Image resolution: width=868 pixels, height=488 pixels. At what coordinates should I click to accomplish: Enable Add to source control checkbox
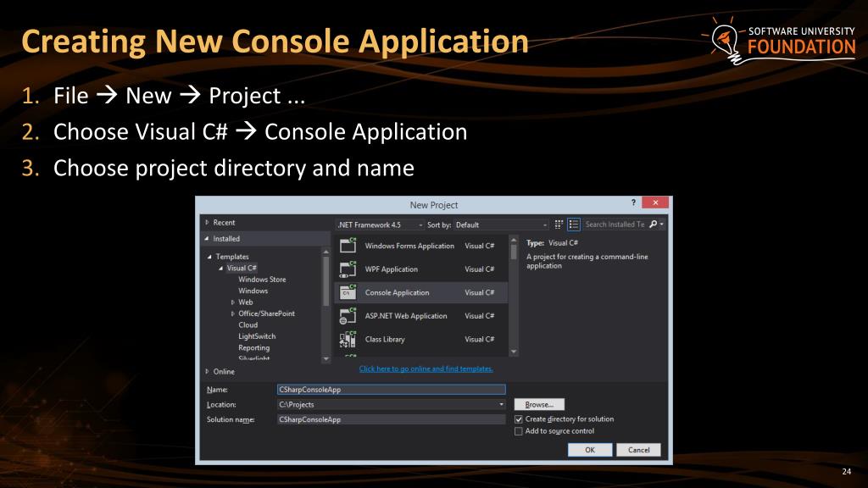point(519,431)
